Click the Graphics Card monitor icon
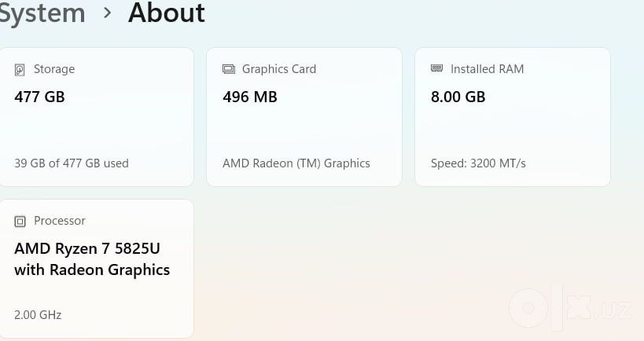This screenshot has height=341, width=644. coord(229,69)
